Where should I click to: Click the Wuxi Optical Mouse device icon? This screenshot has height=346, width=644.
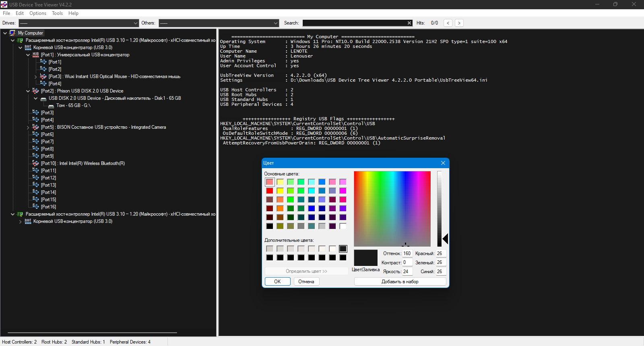pyautogui.click(x=43, y=76)
